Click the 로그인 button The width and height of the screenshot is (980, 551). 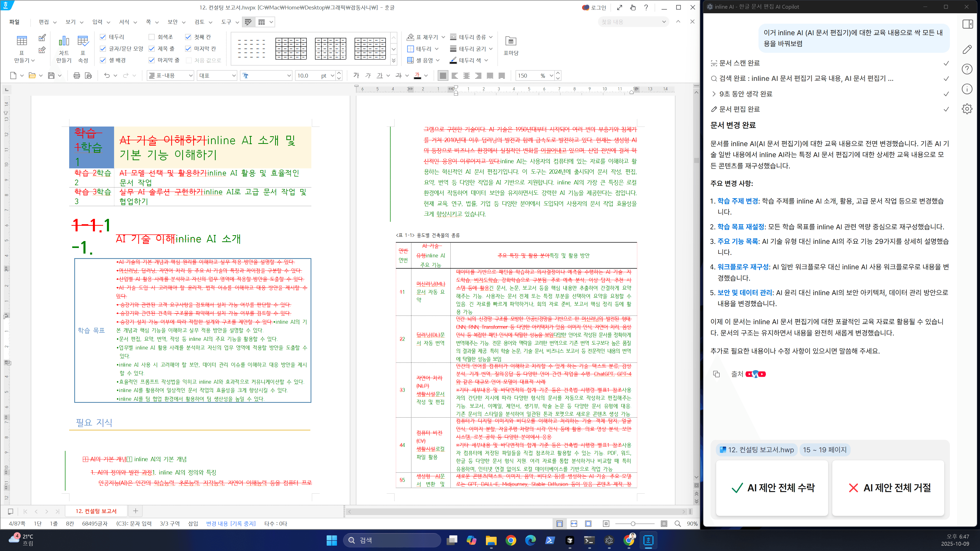click(x=594, y=8)
